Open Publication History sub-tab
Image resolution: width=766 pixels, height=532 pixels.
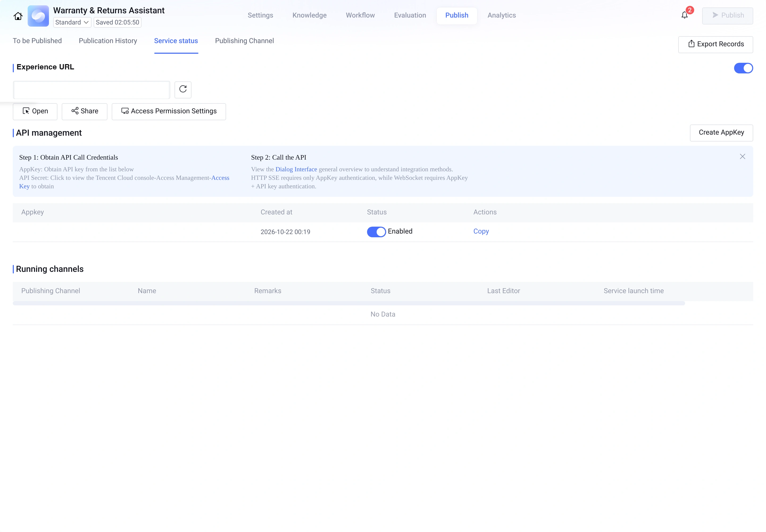pyautogui.click(x=108, y=41)
